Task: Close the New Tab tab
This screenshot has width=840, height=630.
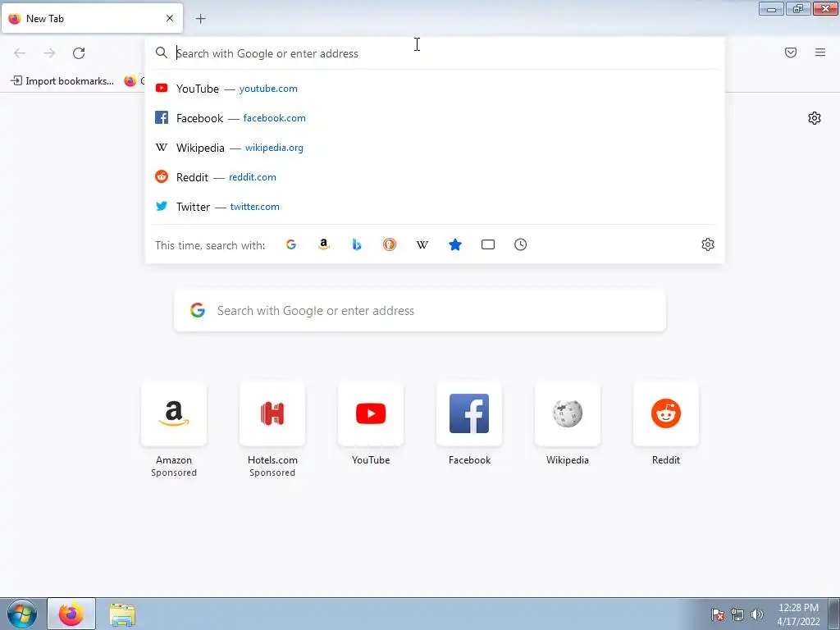Action: coord(170,18)
